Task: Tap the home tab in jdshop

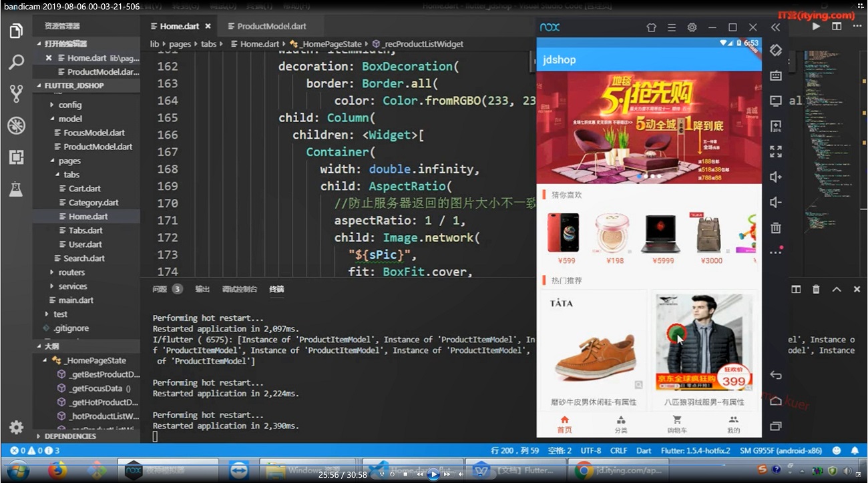Action: (x=564, y=424)
